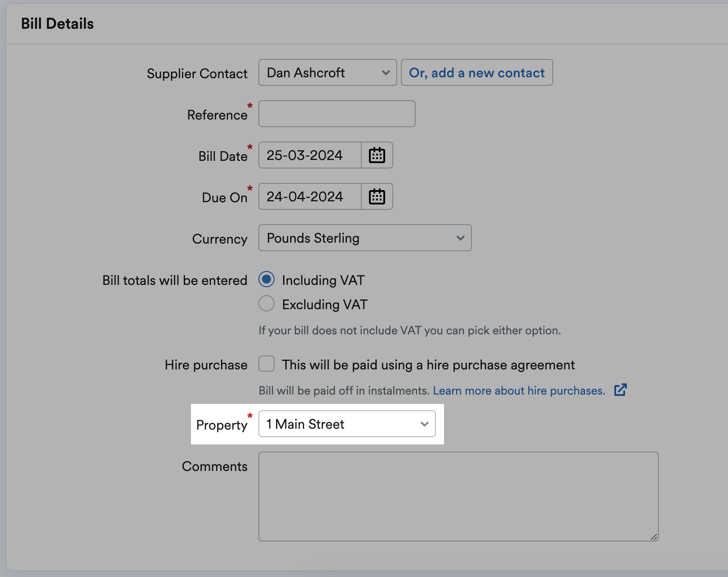Open the Property dropdown
This screenshot has width=728, height=577.
click(x=347, y=424)
